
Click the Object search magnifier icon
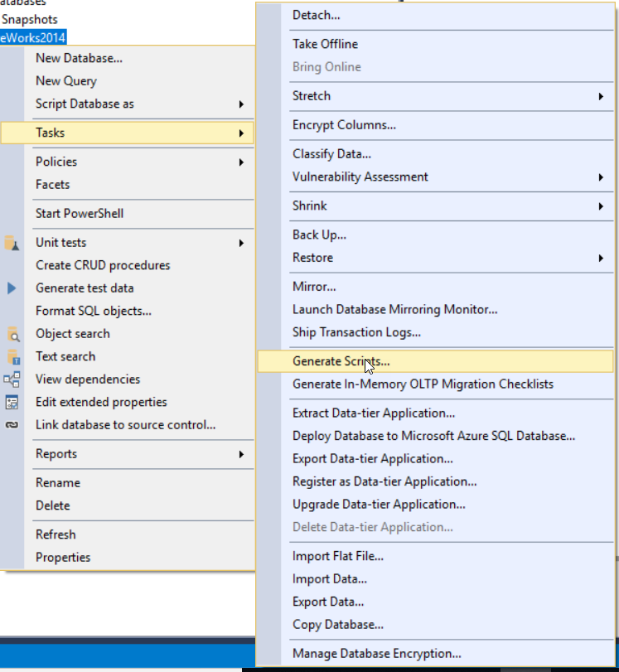[x=13, y=334]
